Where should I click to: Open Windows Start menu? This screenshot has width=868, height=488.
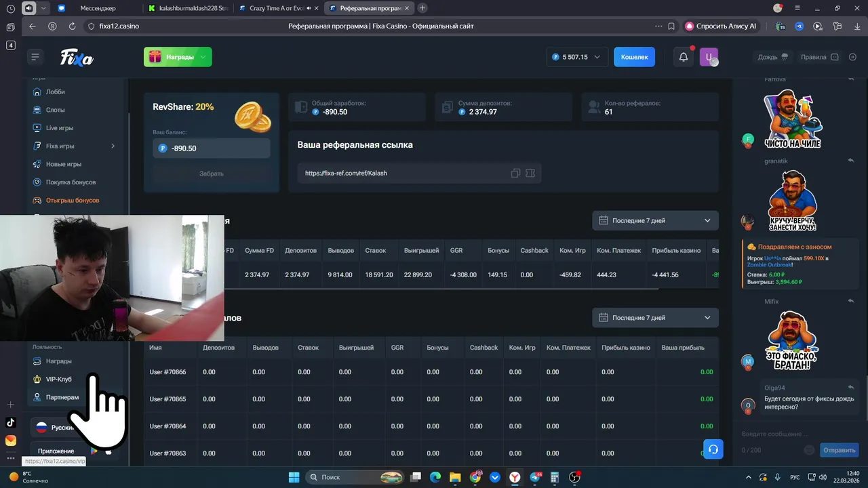[x=294, y=477]
